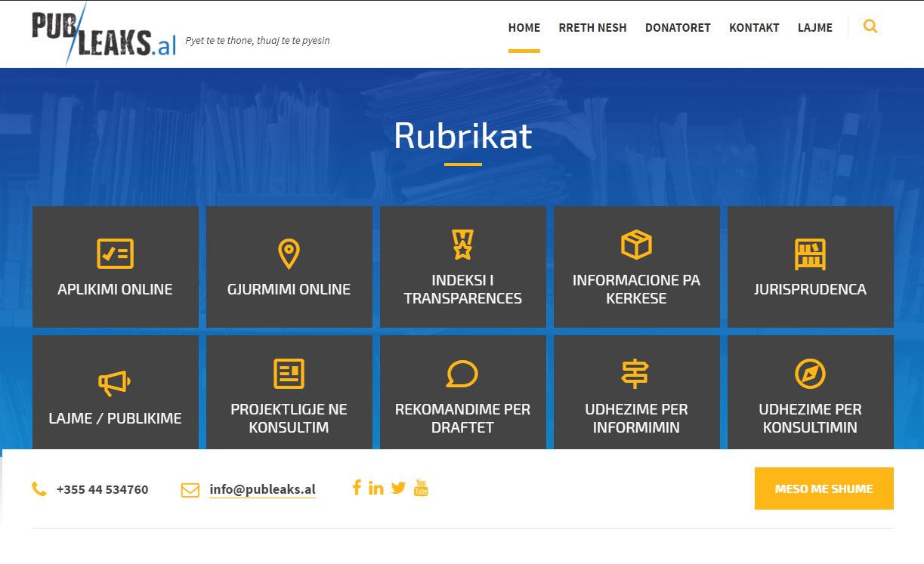The width and height of the screenshot is (924, 564).
Task: Click the Jurisprudenca bookshelf icon
Action: [810, 254]
